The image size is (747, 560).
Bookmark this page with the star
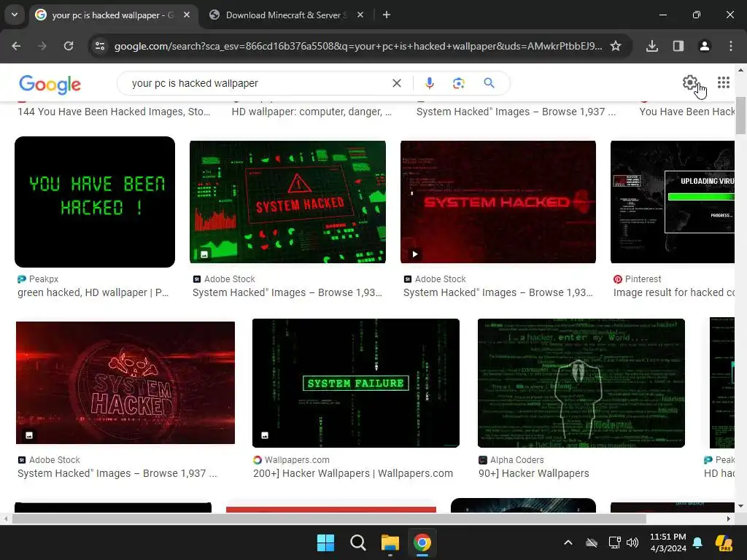coord(616,46)
